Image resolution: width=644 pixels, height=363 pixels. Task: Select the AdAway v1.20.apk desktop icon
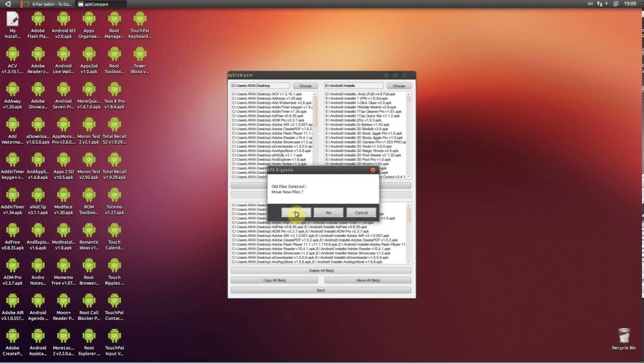coord(13,96)
